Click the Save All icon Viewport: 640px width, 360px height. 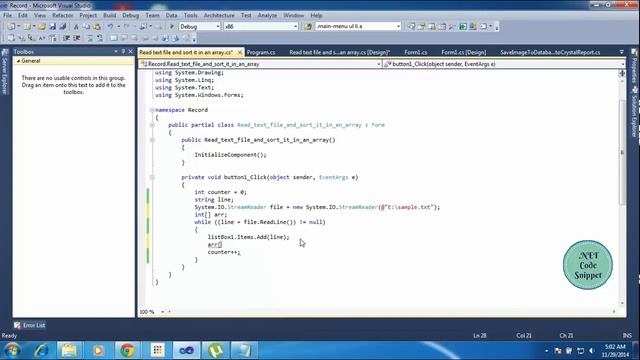(x=62, y=27)
